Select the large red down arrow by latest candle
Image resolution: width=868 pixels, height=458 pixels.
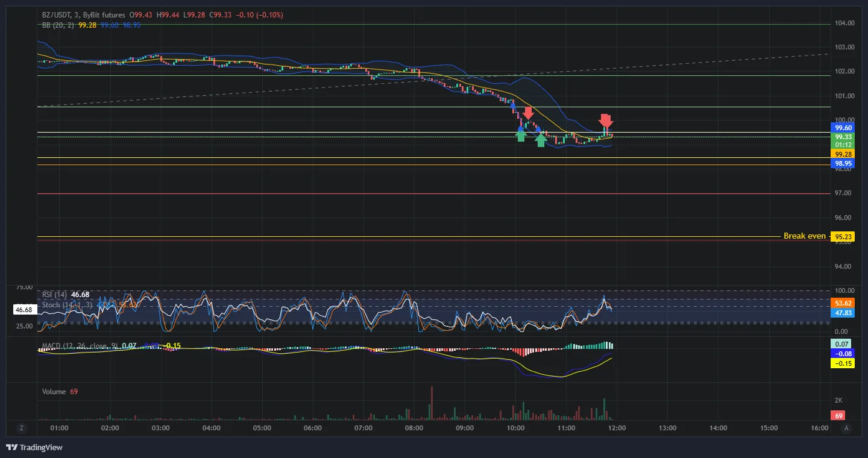tap(606, 121)
